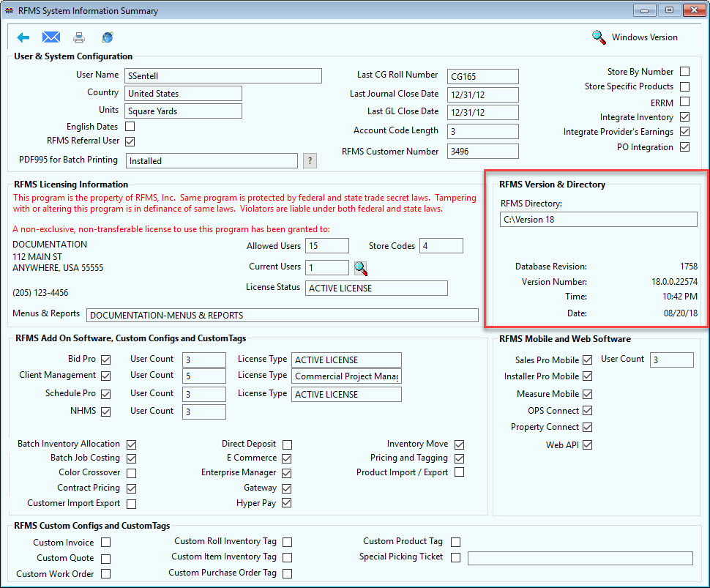Toggle Store By Number option
Viewport: 710px width, 588px height.
[x=684, y=71]
